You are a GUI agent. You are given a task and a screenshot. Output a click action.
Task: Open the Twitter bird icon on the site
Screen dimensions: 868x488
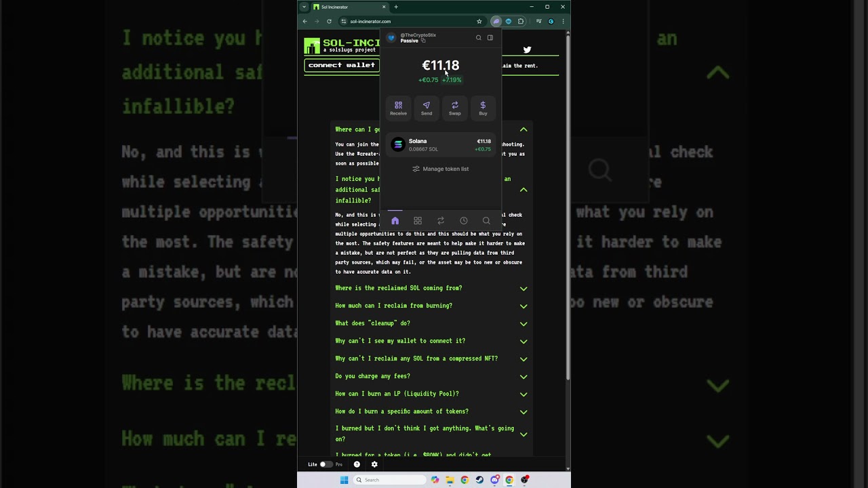(527, 49)
